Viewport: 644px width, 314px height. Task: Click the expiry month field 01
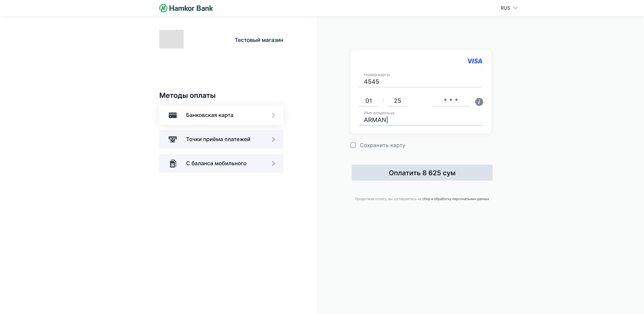point(368,101)
